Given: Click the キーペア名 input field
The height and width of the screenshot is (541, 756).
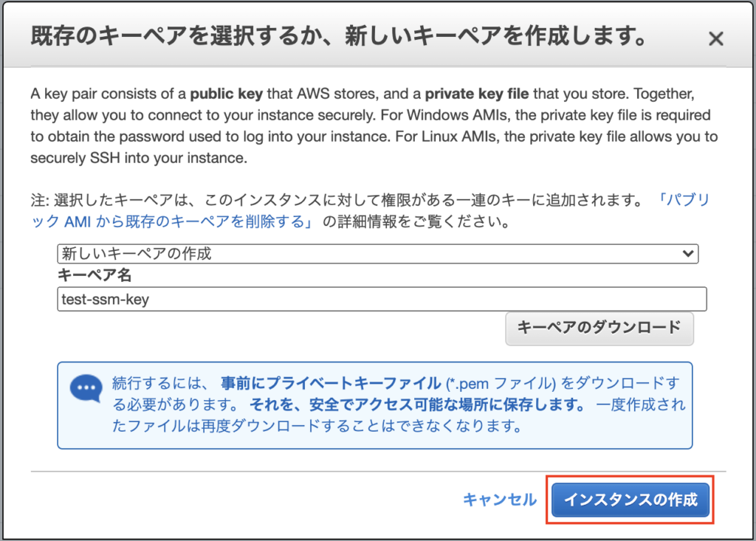Looking at the screenshot, I should [382, 299].
